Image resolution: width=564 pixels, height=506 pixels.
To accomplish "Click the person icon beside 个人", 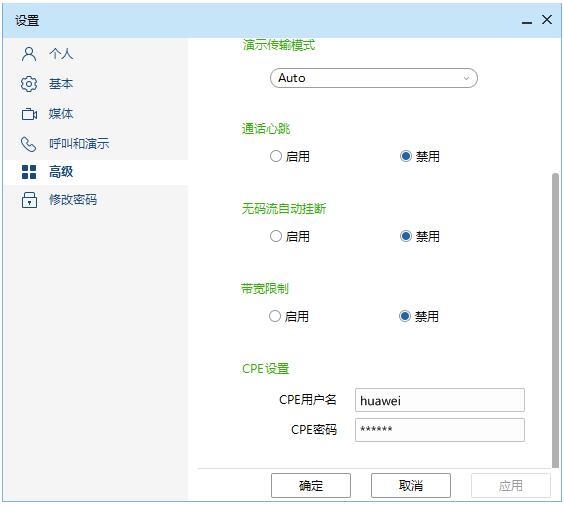I will click(29, 54).
